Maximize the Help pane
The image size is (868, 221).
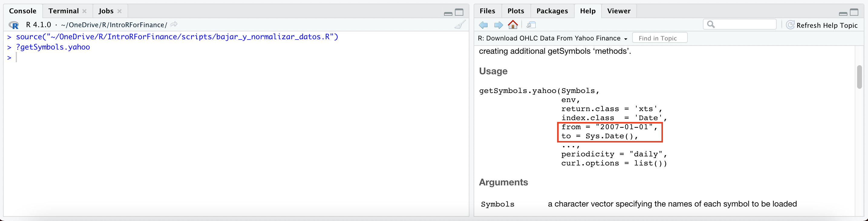854,12
